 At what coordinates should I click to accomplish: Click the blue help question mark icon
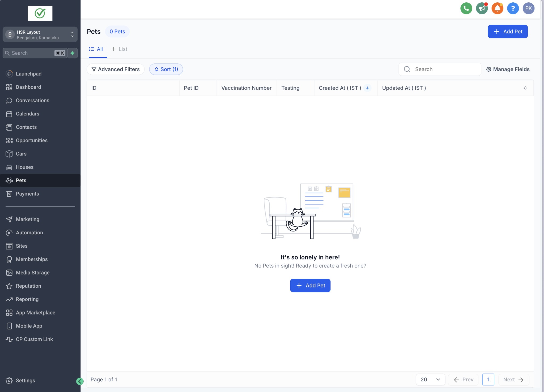[513, 8]
